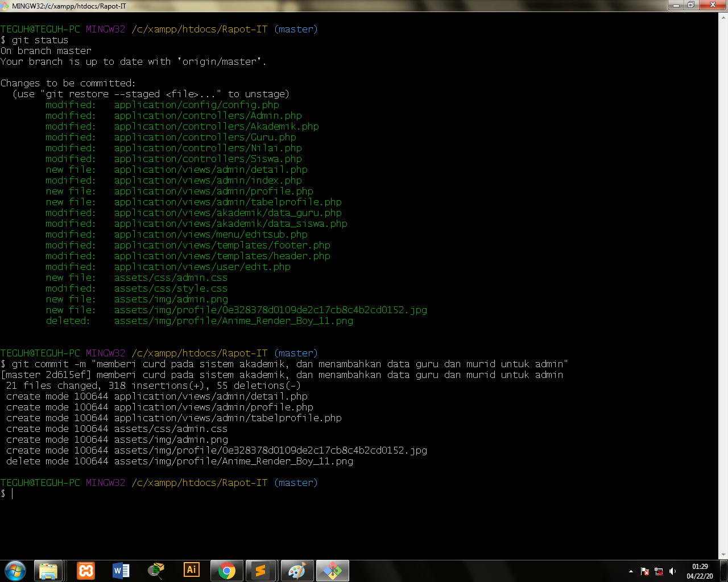Click 'new file:' line for the profile .jpg
This screenshot has height=582, width=728.
pyautogui.click(x=237, y=310)
